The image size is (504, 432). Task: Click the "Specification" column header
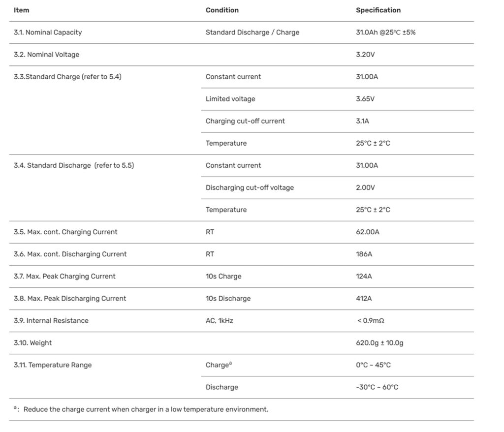click(378, 10)
